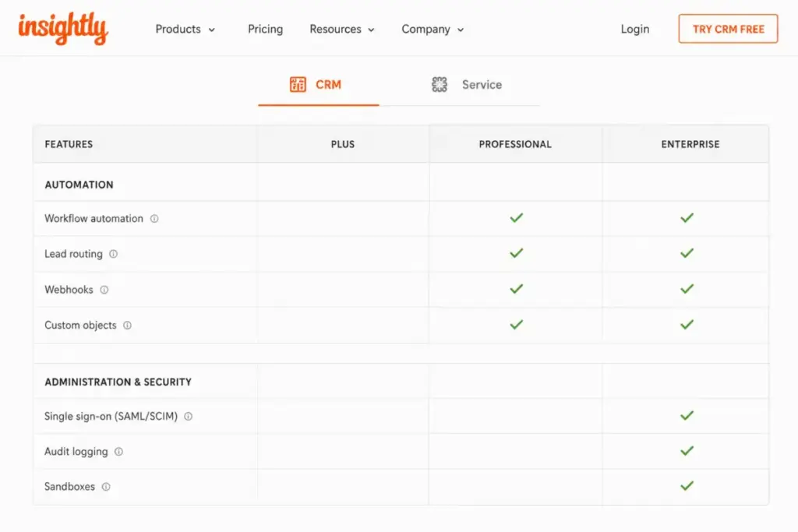Click the Lead routing label
Viewport: 798px width, 532px height.
(73, 254)
